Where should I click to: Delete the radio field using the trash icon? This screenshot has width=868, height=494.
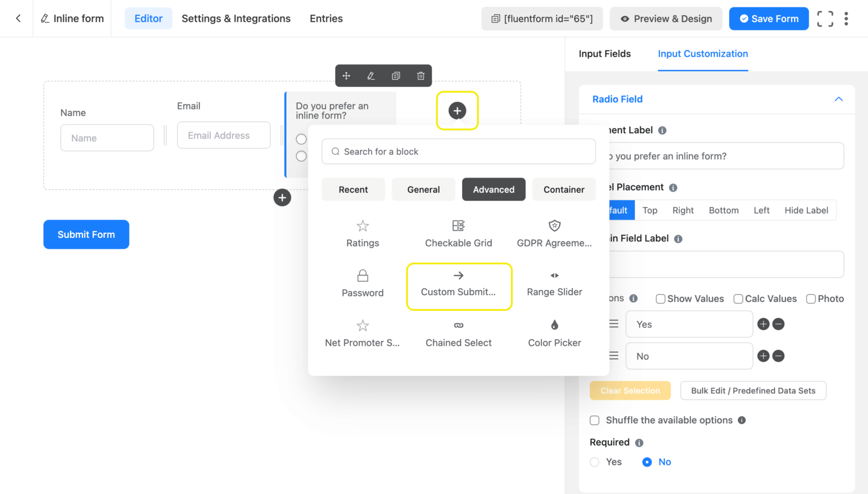(420, 75)
